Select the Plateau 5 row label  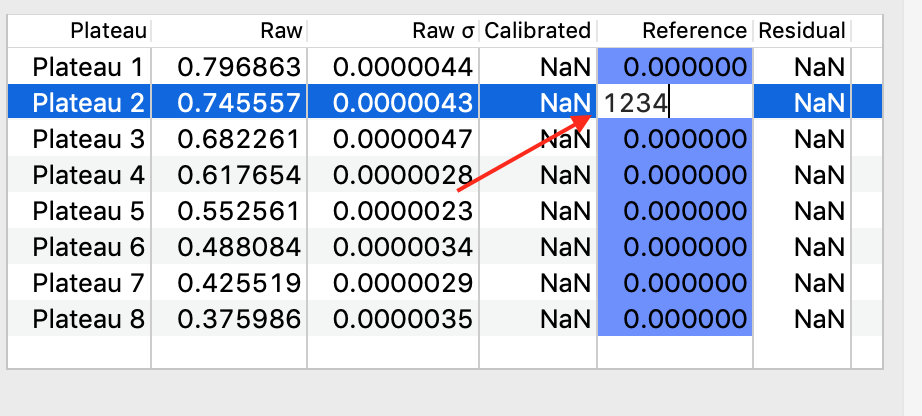[88, 211]
